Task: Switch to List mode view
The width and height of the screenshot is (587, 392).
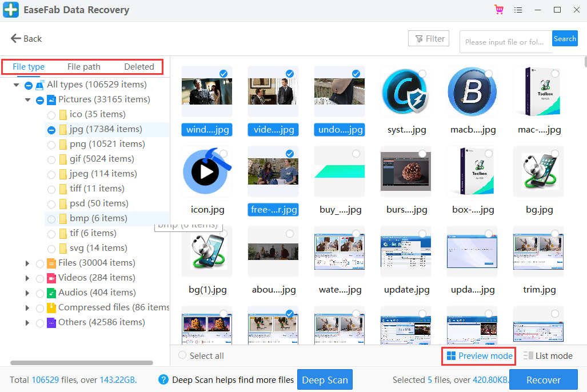Action: (548, 356)
